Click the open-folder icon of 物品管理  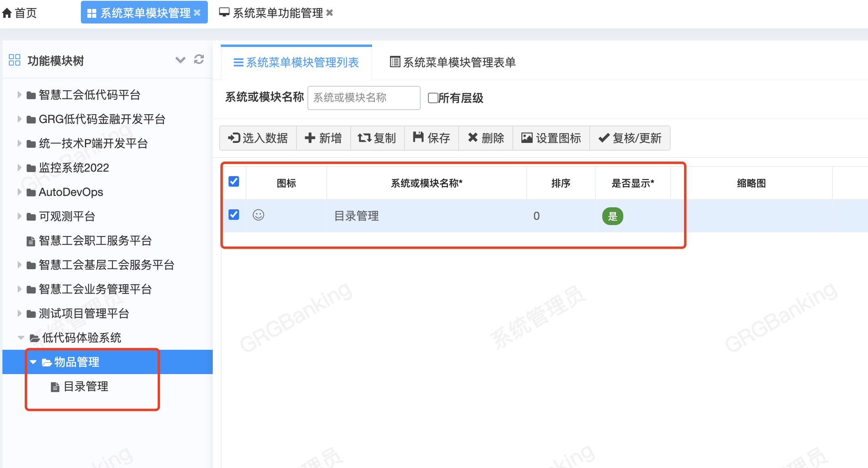(47, 362)
